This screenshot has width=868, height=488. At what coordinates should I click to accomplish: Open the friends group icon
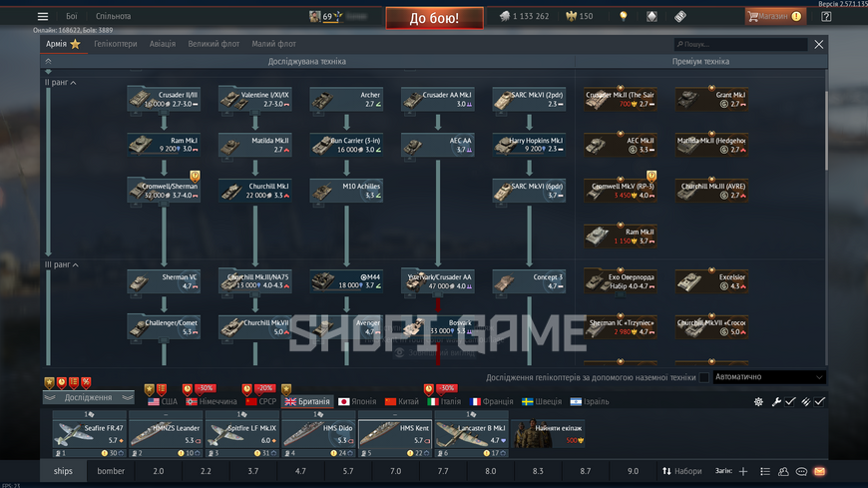783,471
